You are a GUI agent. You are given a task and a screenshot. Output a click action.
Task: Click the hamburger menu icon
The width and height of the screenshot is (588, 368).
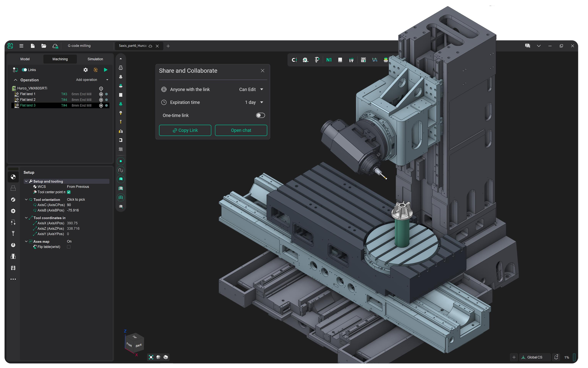pos(21,46)
